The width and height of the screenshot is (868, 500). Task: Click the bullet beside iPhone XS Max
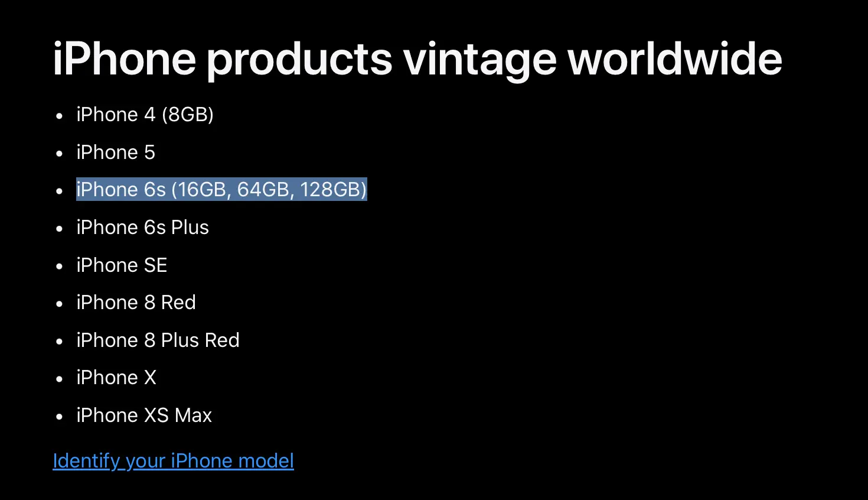(x=59, y=417)
